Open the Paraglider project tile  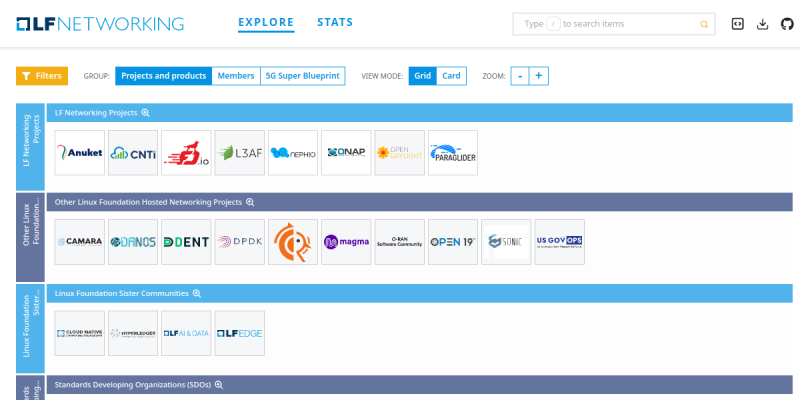click(x=453, y=153)
